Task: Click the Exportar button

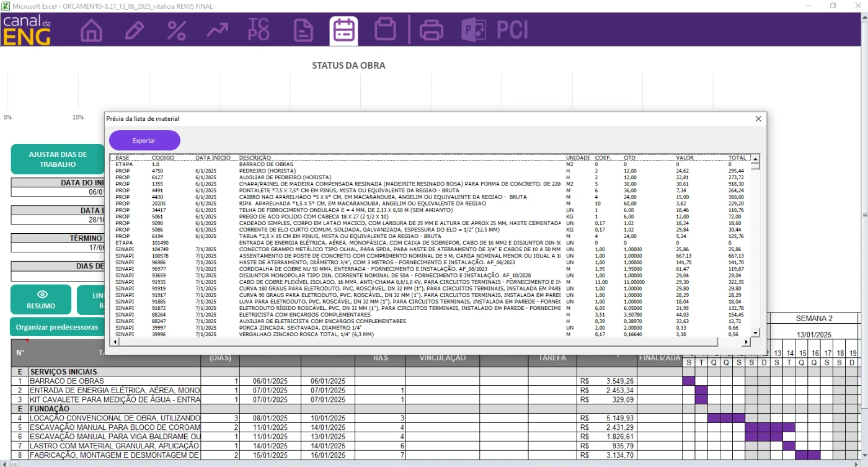Action: click(144, 141)
